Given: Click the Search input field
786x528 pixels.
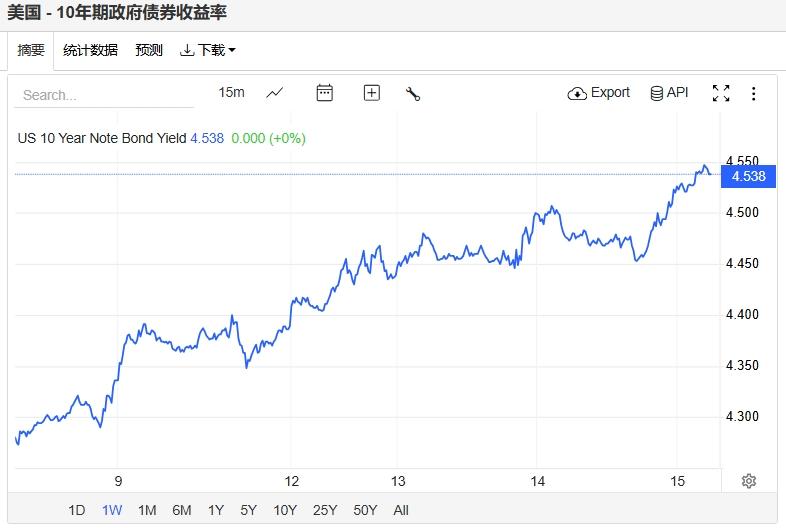Looking at the screenshot, I should point(105,95).
